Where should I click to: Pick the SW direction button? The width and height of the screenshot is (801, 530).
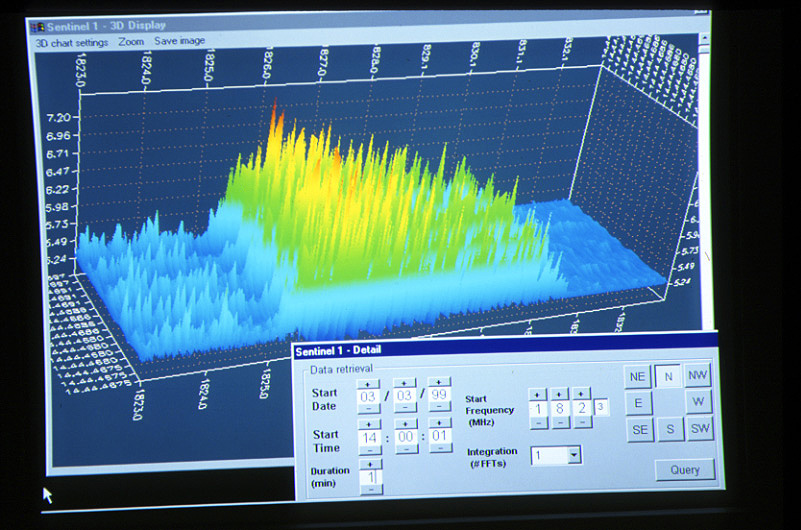pyautogui.click(x=700, y=430)
